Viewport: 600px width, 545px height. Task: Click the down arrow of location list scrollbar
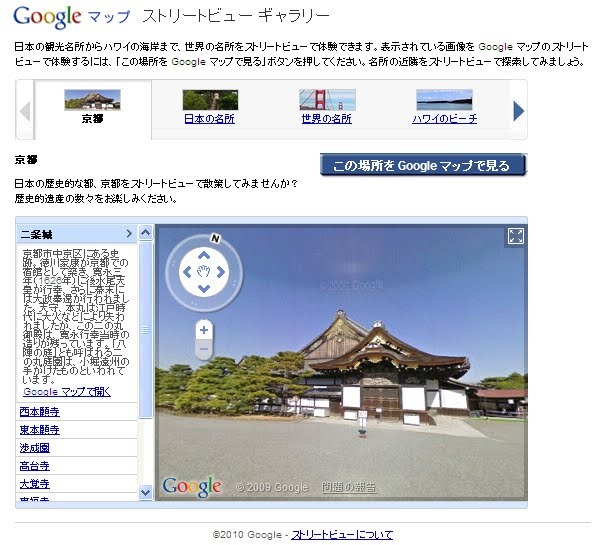[145, 492]
